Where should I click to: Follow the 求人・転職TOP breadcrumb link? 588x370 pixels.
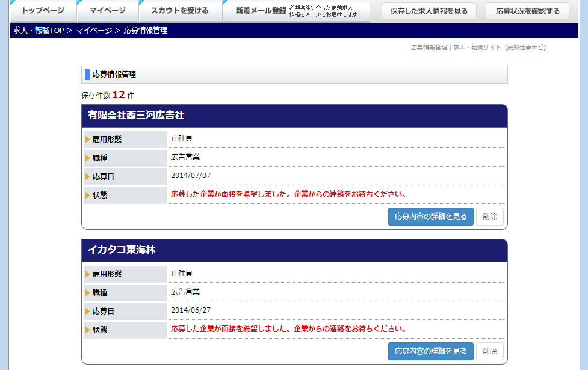tap(39, 31)
